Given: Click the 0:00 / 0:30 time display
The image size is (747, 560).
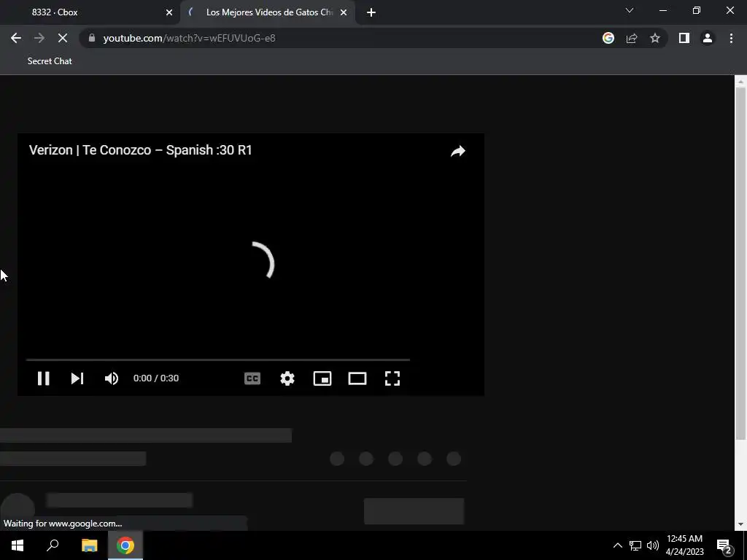Looking at the screenshot, I should tap(156, 378).
